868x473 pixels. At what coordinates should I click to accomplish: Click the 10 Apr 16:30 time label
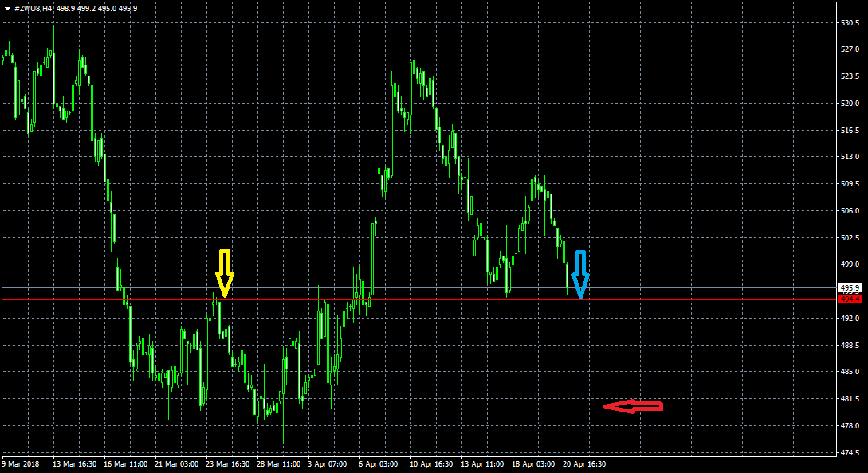pos(431,463)
